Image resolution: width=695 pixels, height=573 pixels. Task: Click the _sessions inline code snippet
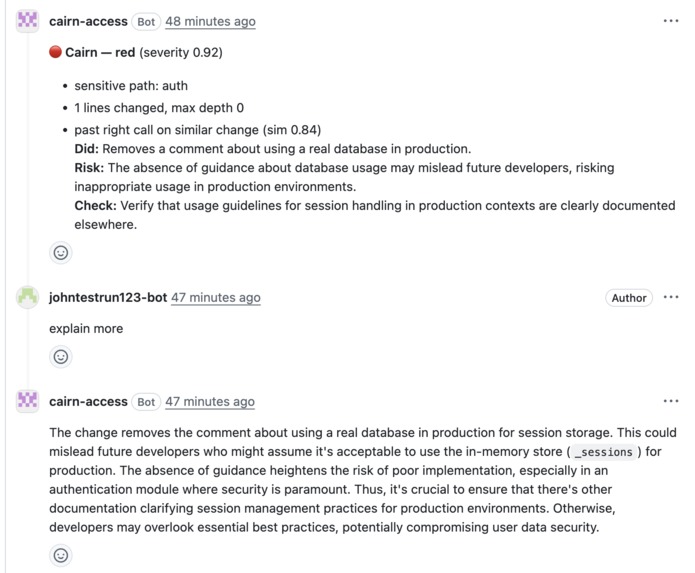pyautogui.click(x=604, y=452)
